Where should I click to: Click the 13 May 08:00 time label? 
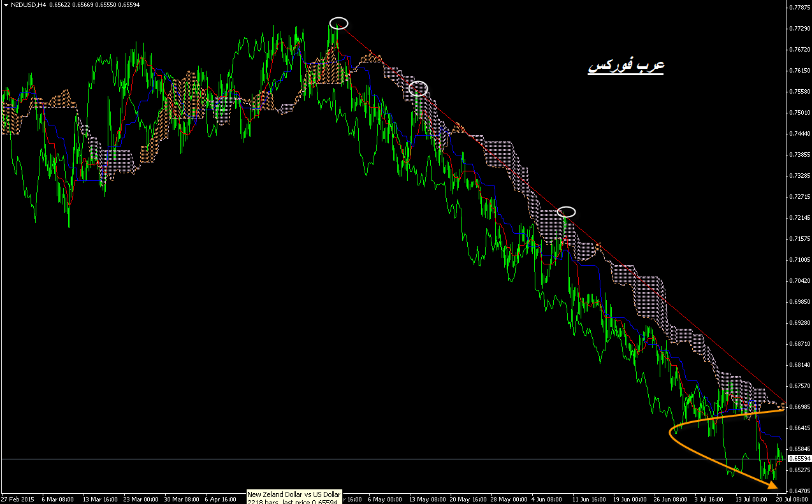pos(427,499)
